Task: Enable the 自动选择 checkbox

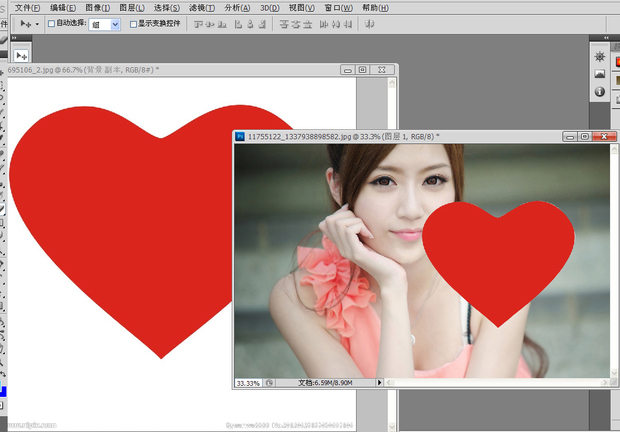Action: click(x=52, y=23)
